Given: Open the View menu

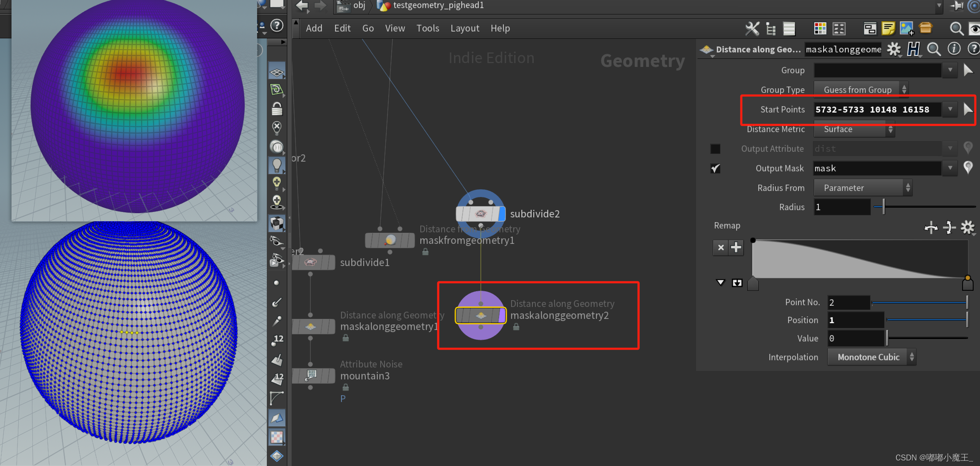Looking at the screenshot, I should point(395,28).
